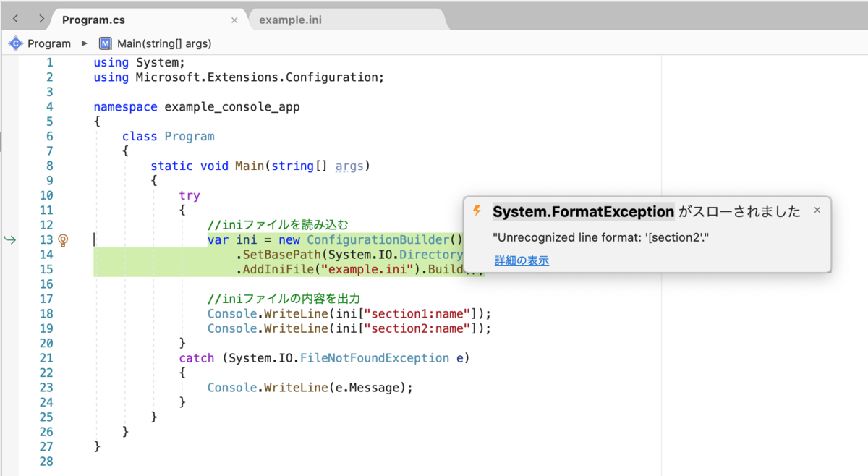Dismiss the exception popup with its X
This screenshot has width=868, height=476.
[x=817, y=211]
